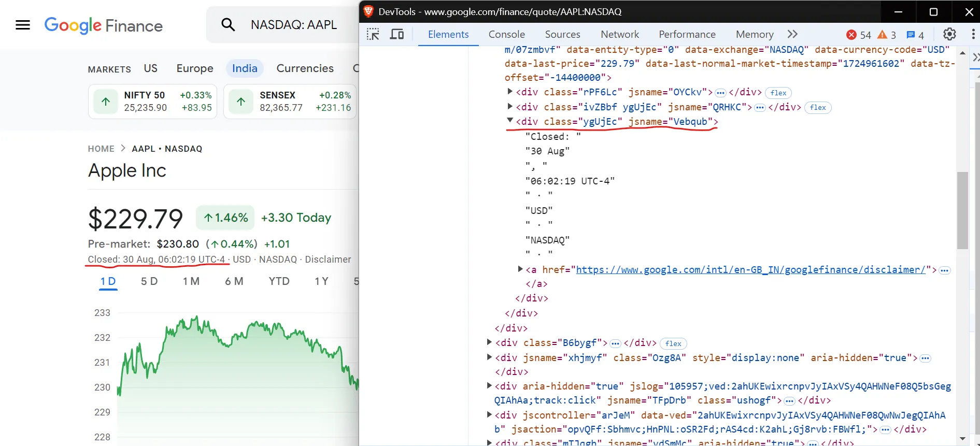Select the YTD chart range
The image size is (980, 446).
279,281
